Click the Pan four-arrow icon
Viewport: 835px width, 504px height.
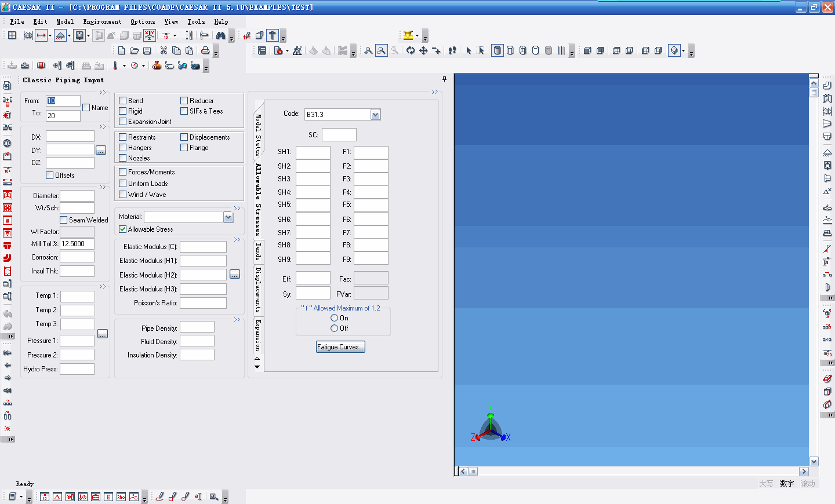pyautogui.click(x=423, y=51)
